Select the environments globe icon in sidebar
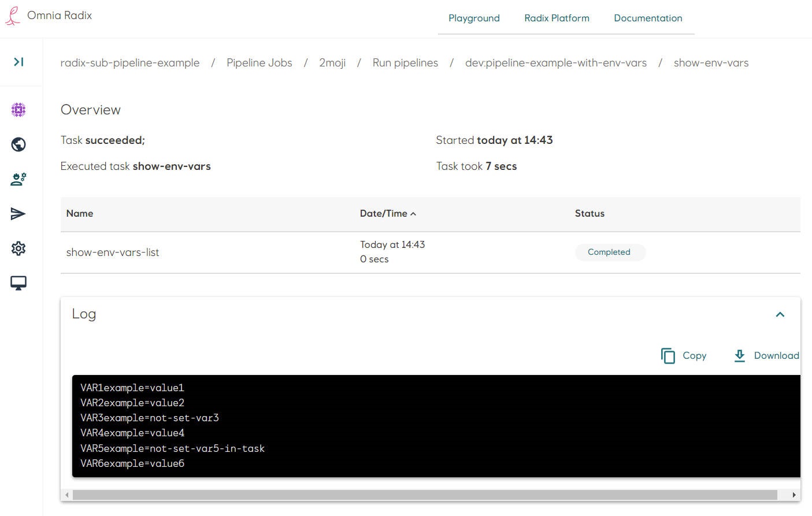The width and height of the screenshot is (812, 516). (18, 144)
